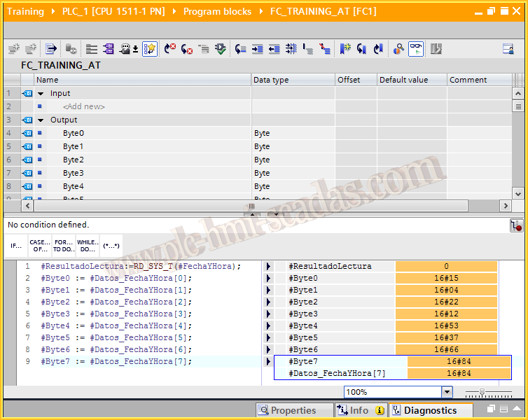
Task: Collapse the Output section in the interface
Action: [x=41, y=120]
